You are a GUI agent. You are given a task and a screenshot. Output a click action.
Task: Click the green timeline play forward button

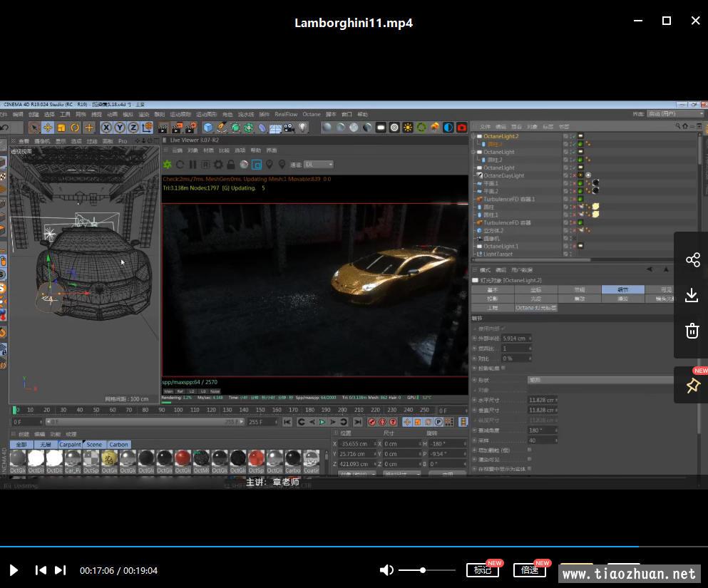(x=322, y=422)
